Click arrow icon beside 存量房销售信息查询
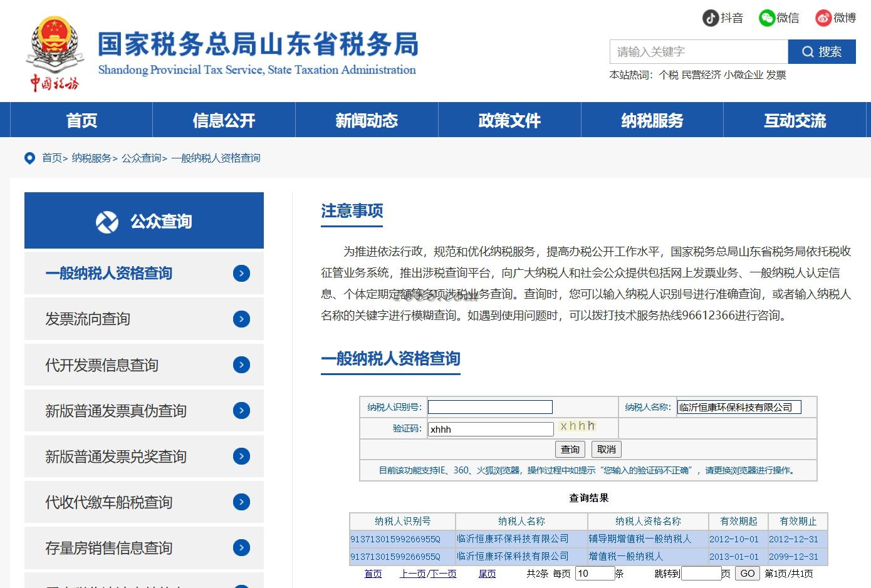 [x=241, y=548]
